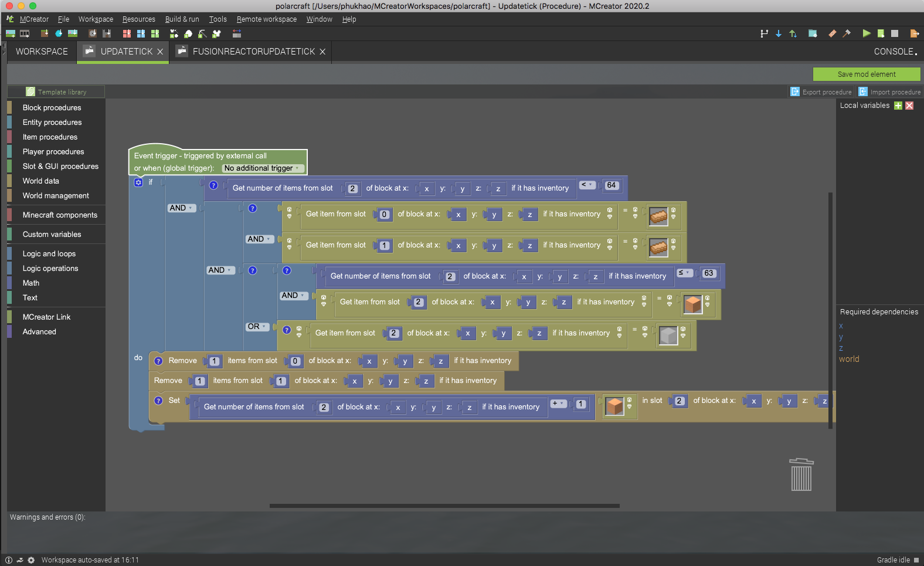Run the client with green play icon
The height and width of the screenshot is (566, 924).
click(x=867, y=33)
